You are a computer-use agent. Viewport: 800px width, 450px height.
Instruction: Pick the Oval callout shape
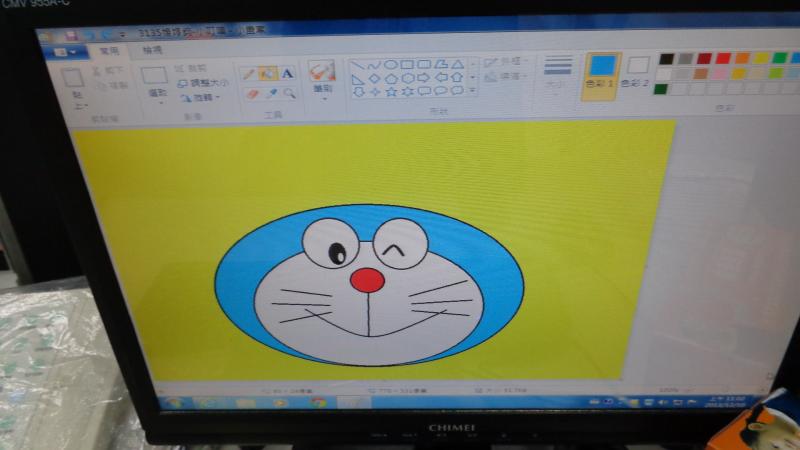click(441, 91)
